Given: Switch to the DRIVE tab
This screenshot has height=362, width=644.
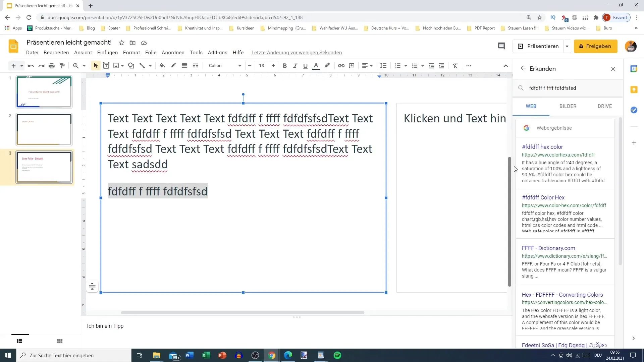Looking at the screenshot, I should (x=605, y=106).
